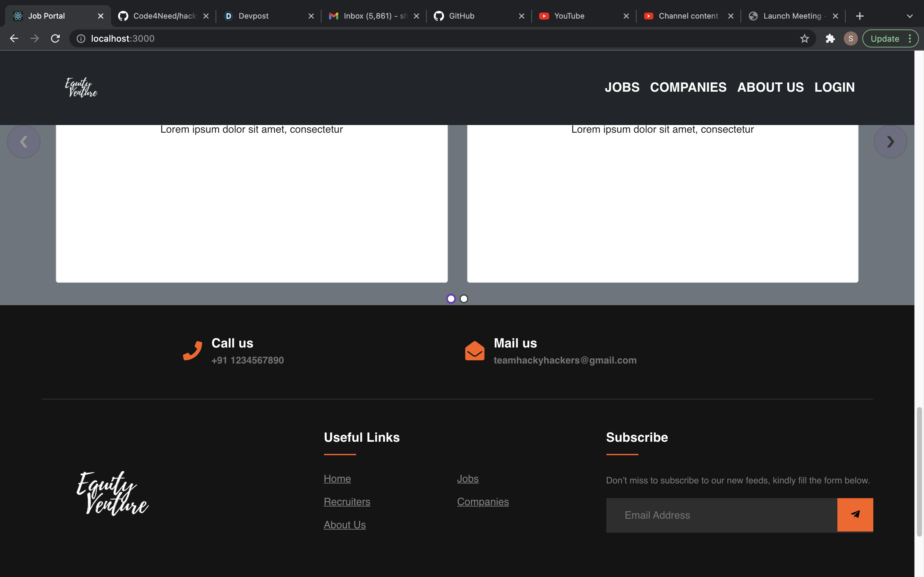Go to the next carousel slide
This screenshot has height=577, width=924.
(890, 142)
